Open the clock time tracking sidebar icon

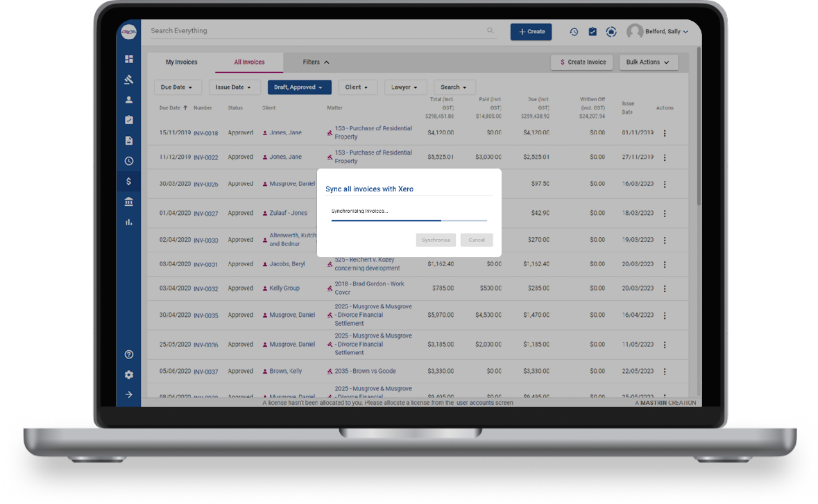pyautogui.click(x=128, y=161)
